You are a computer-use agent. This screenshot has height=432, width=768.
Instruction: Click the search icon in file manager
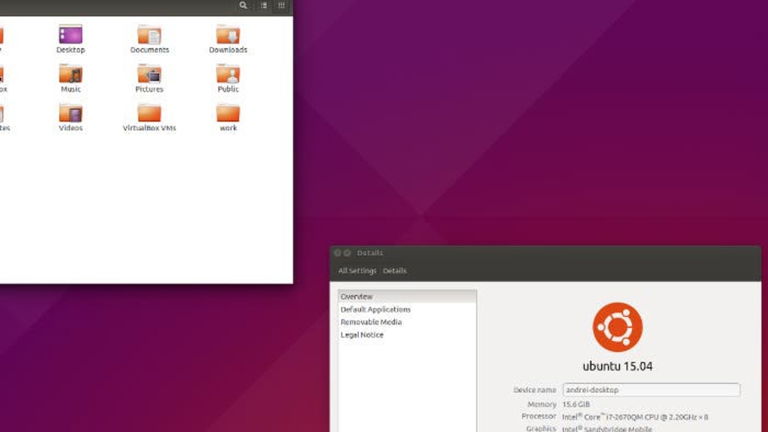[243, 5]
